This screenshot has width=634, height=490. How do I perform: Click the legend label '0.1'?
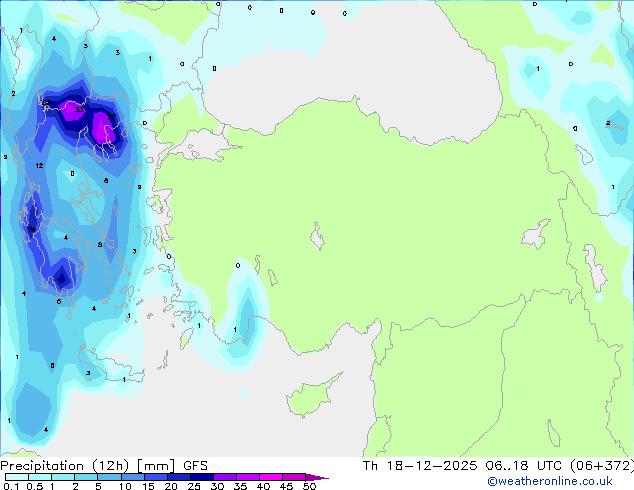click(11, 486)
